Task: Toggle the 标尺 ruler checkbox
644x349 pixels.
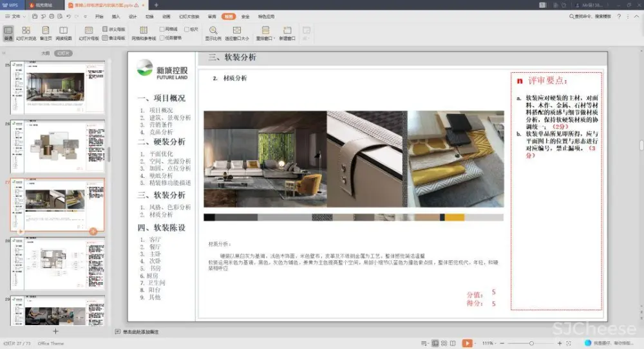Action: 187,29
